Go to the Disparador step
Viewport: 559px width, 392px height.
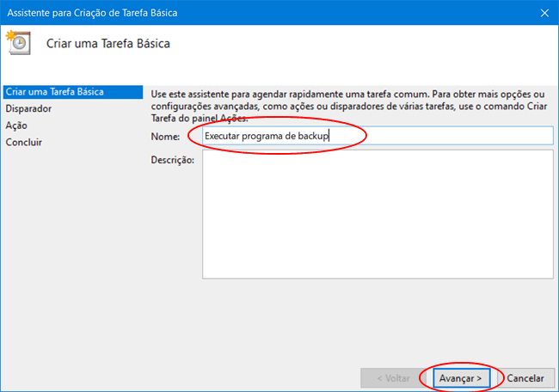28,109
